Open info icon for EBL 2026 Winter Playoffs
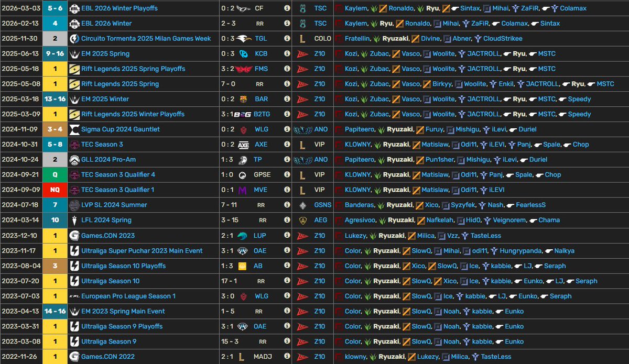 [x=287, y=8]
